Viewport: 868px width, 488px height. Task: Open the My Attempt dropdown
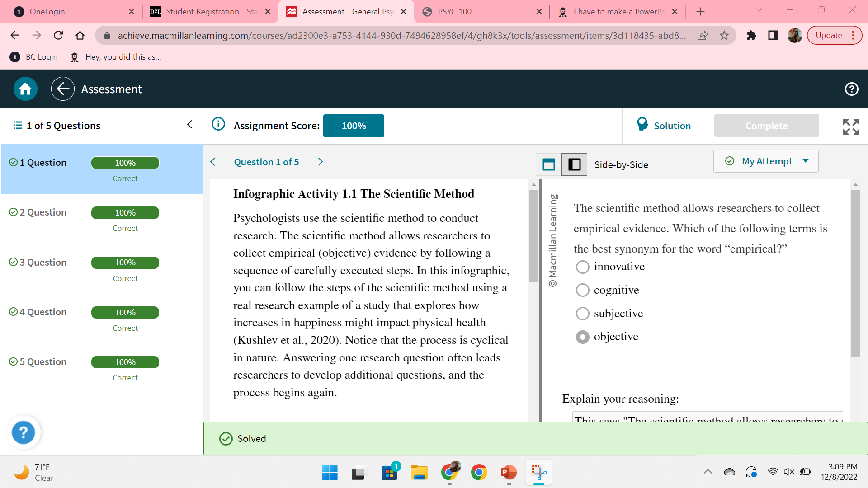766,161
